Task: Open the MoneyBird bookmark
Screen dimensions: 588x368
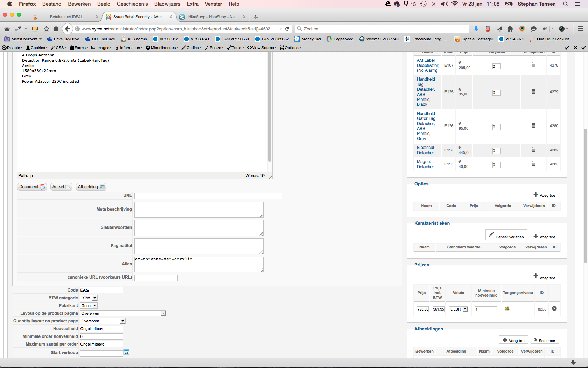Action: pos(308,39)
